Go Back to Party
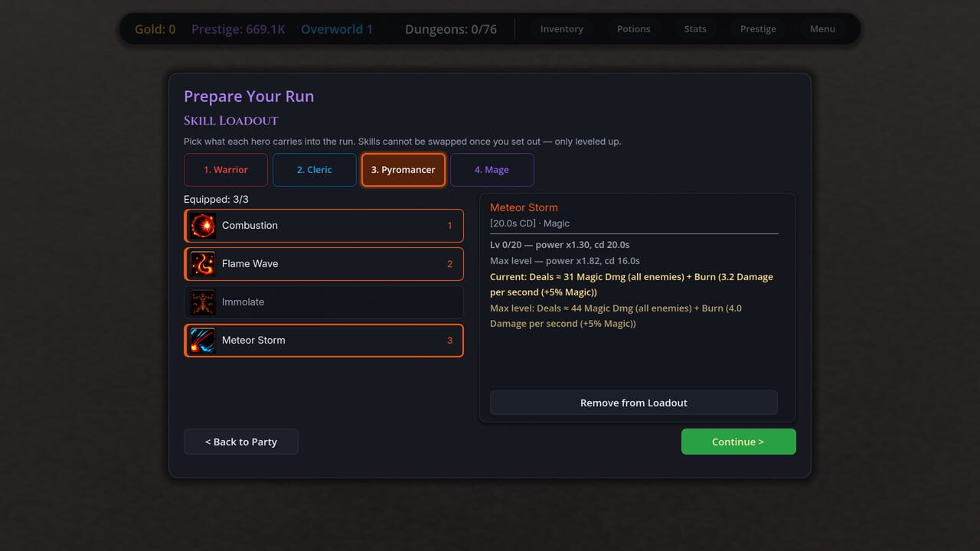This screenshot has height=551, width=980. pos(241,442)
